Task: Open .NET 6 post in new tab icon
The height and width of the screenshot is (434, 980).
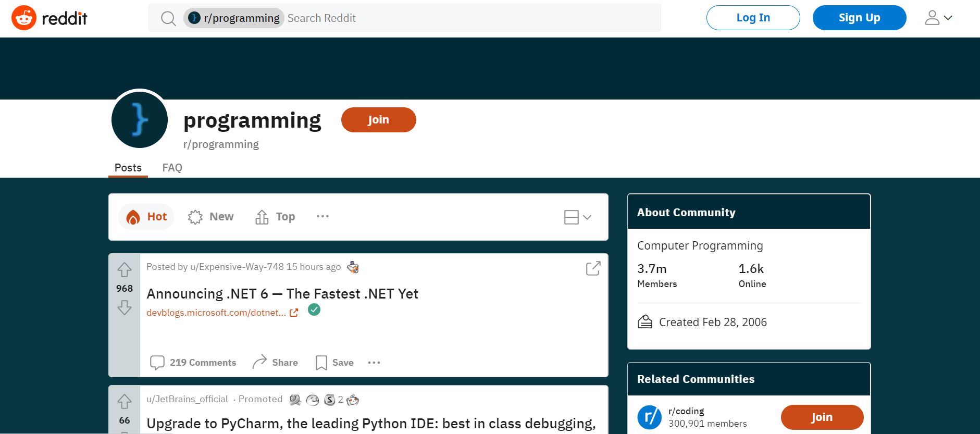Action: click(x=593, y=268)
